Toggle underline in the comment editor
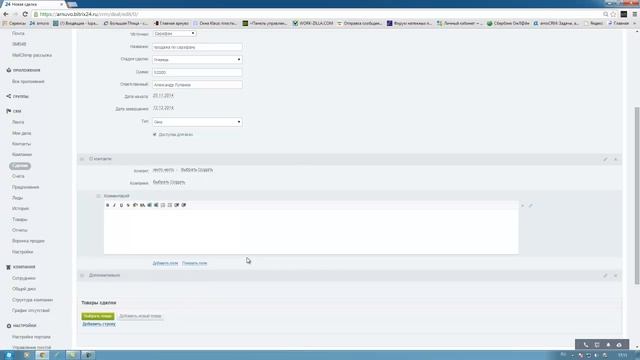 [121, 205]
